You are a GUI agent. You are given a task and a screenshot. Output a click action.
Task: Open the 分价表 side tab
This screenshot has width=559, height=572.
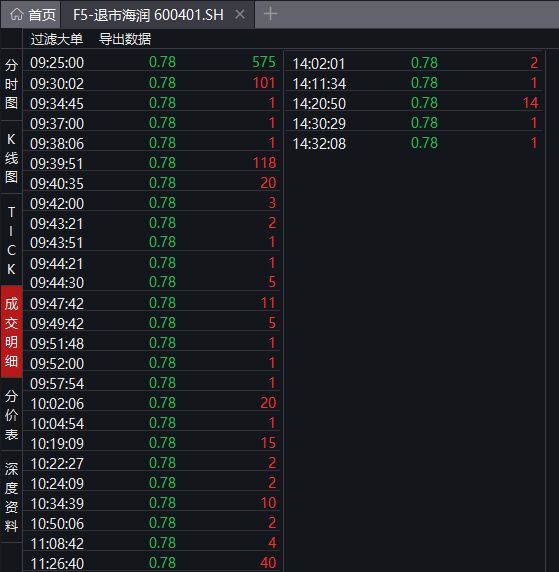point(11,415)
